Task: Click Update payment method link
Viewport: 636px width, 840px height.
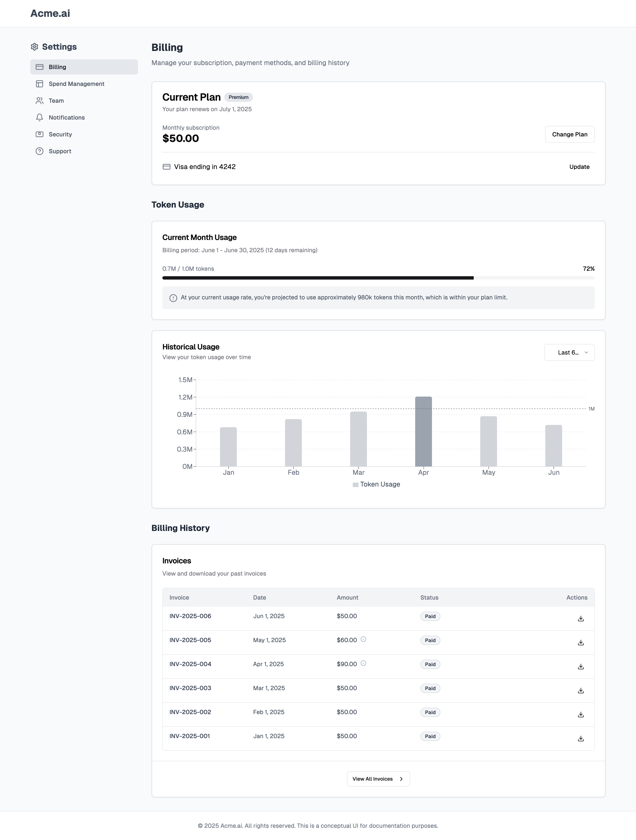Action: click(x=579, y=167)
